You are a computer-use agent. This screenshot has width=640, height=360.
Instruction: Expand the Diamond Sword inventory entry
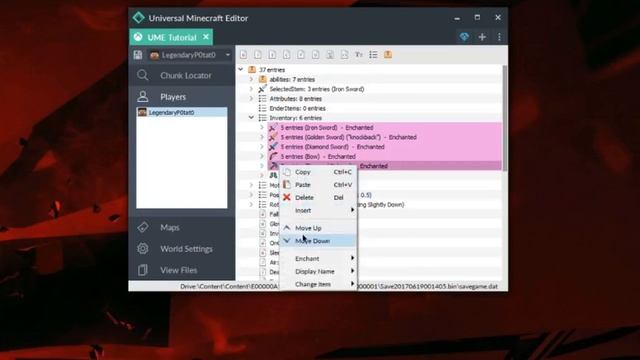262,147
